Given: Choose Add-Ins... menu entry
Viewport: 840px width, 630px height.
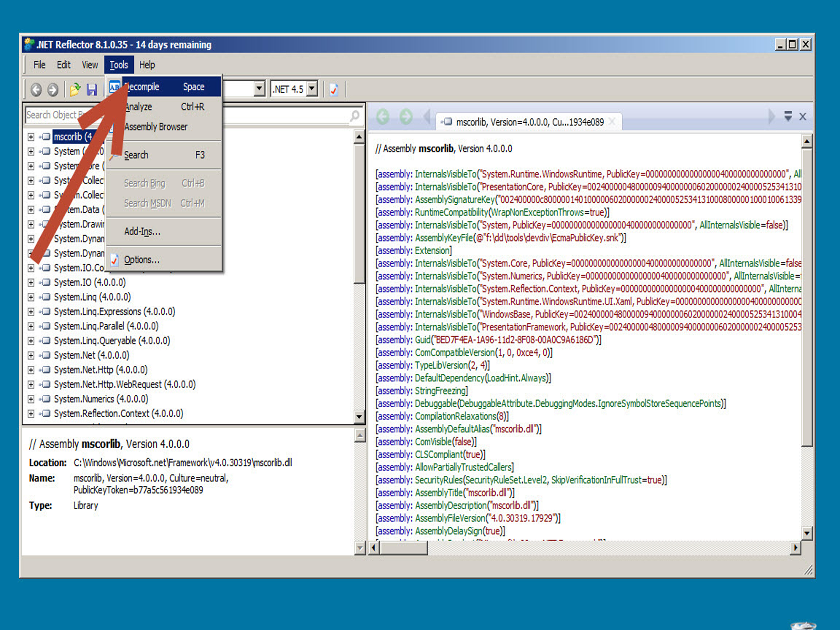Looking at the screenshot, I should point(164,231).
